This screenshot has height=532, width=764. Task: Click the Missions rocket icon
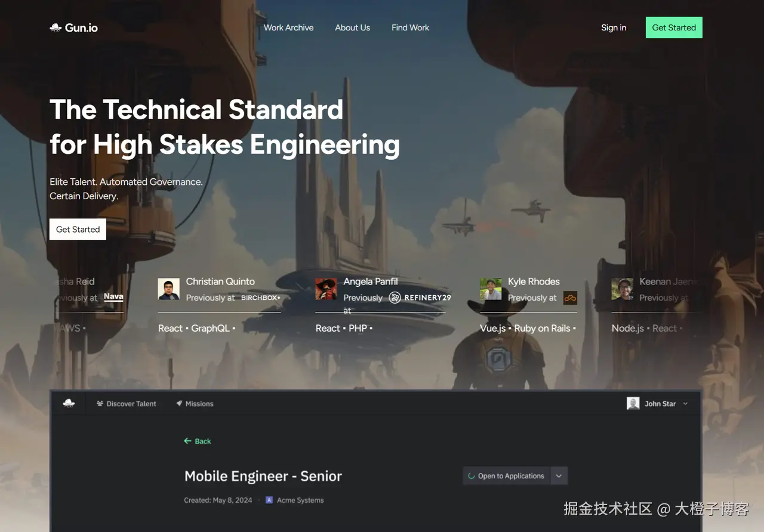[x=179, y=404]
